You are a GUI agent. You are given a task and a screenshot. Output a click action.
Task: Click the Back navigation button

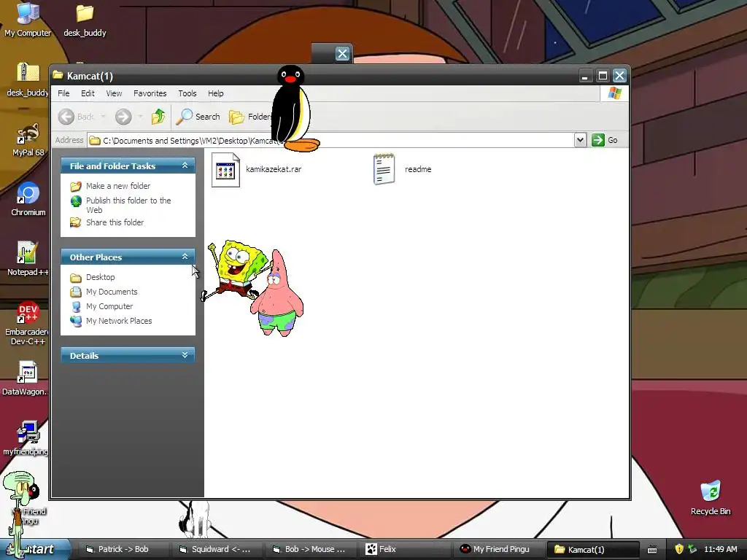pyautogui.click(x=76, y=117)
